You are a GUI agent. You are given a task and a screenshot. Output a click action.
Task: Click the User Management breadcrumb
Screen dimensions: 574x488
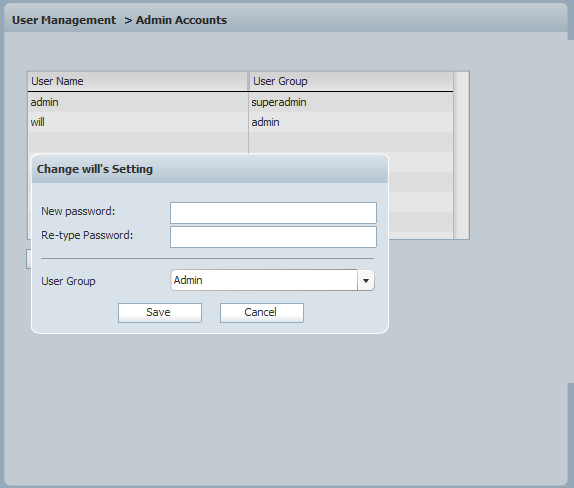pos(64,20)
